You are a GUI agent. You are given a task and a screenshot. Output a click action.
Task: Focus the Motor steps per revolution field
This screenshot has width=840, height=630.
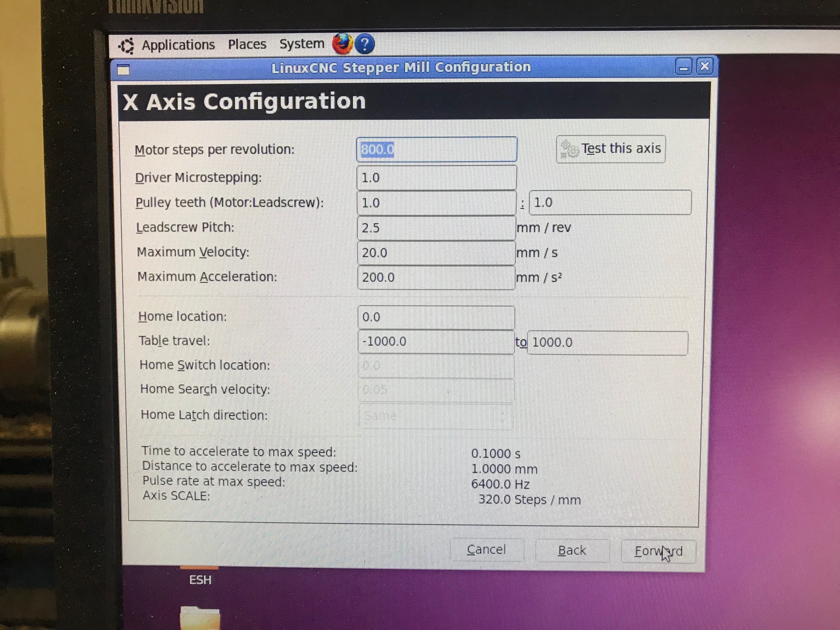click(x=436, y=149)
